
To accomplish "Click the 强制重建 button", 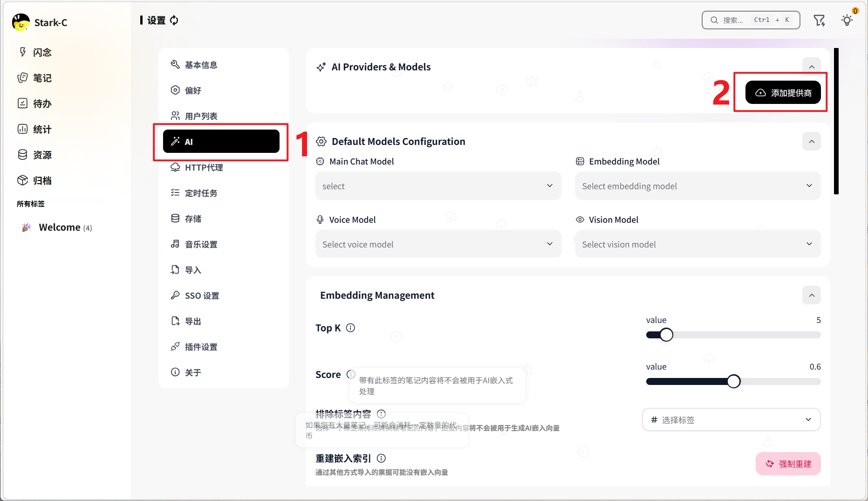I will point(788,464).
